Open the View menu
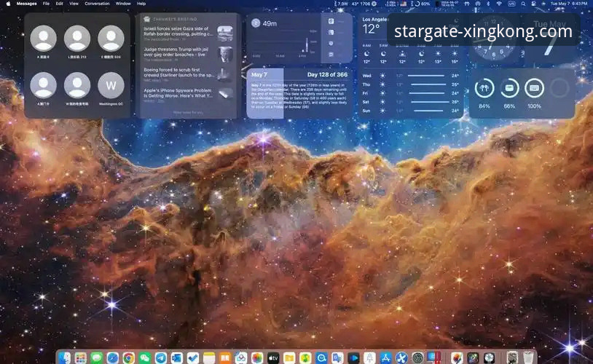 74,4
